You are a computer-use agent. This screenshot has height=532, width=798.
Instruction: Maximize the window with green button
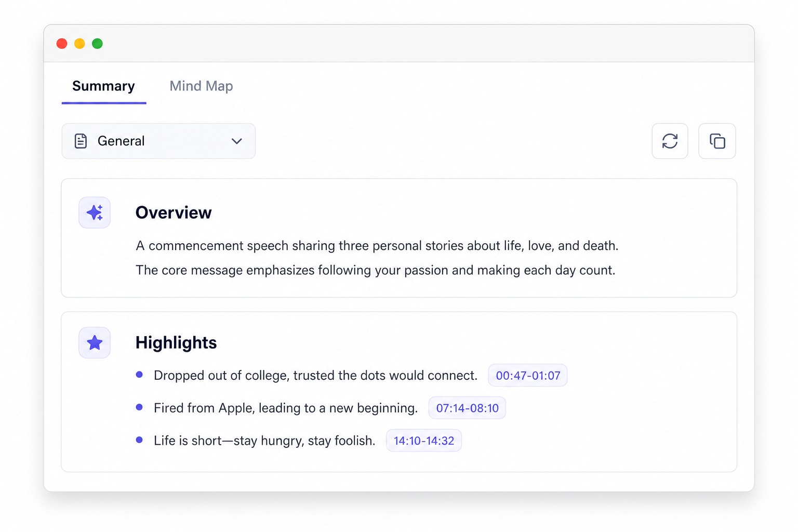pyautogui.click(x=97, y=44)
